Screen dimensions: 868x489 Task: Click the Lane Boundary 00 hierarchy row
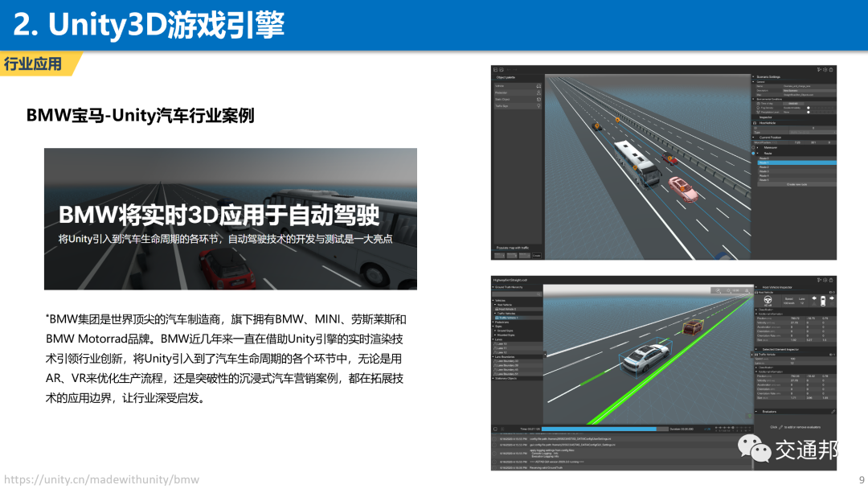[x=518, y=361]
